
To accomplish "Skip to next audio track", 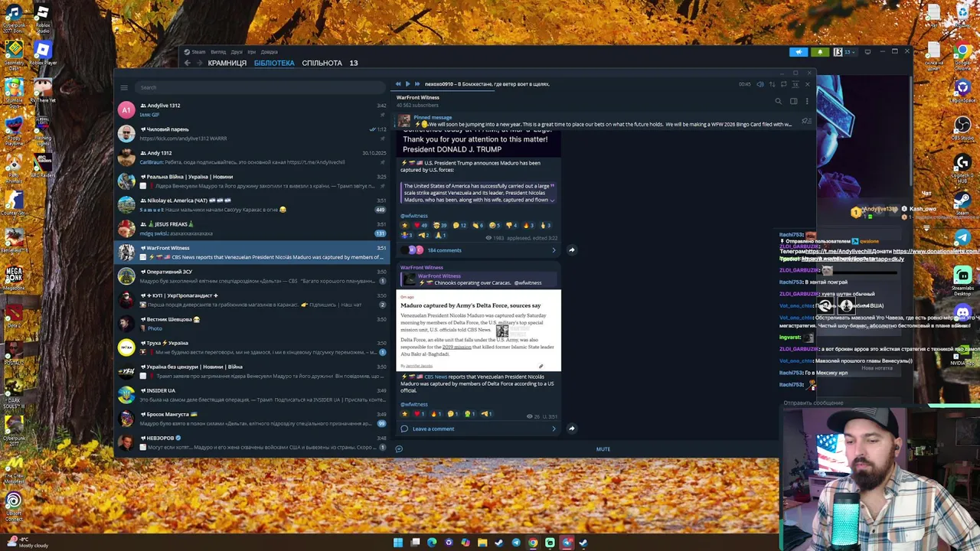I will (x=416, y=84).
